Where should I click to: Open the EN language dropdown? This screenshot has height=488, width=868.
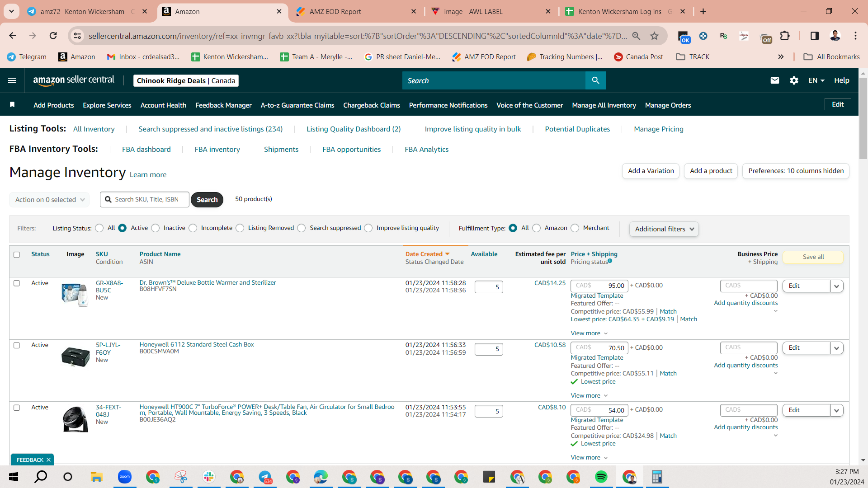click(x=816, y=80)
